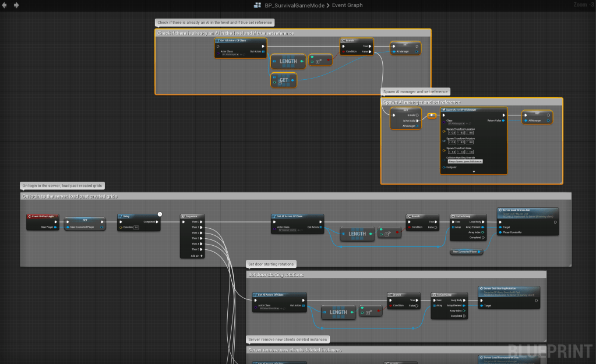Open Collision Handling Override dropdown
The image size is (596, 364).
point(465,161)
